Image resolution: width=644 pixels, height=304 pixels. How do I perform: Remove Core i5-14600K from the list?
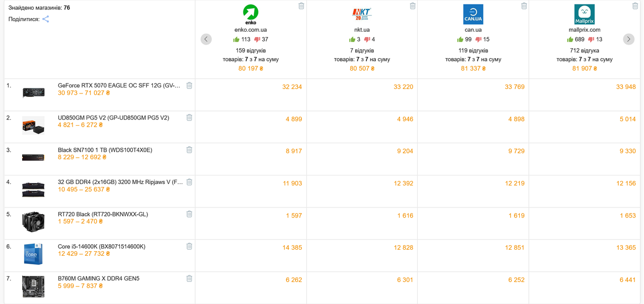189,246
